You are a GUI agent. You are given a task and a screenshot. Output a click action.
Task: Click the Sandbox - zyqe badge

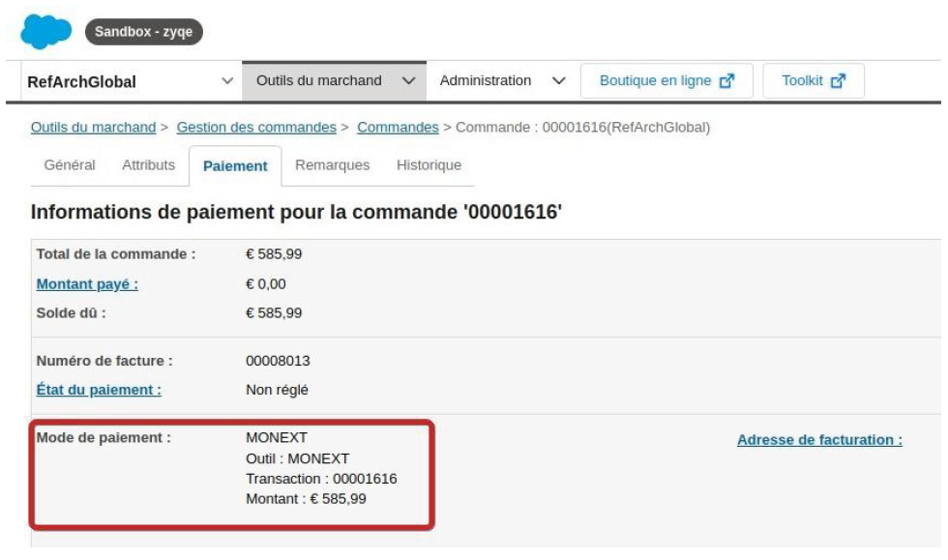144,32
